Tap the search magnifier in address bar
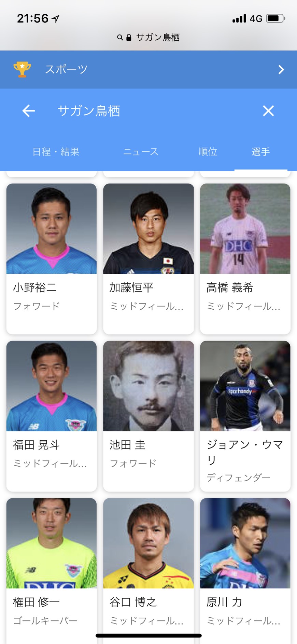297x644 pixels. [x=120, y=37]
